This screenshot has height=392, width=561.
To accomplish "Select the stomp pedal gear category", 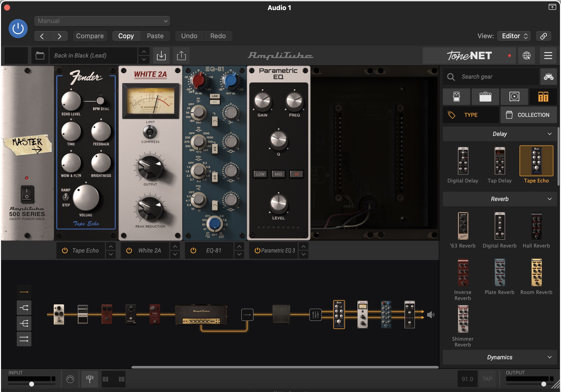I will tap(456, 96).
